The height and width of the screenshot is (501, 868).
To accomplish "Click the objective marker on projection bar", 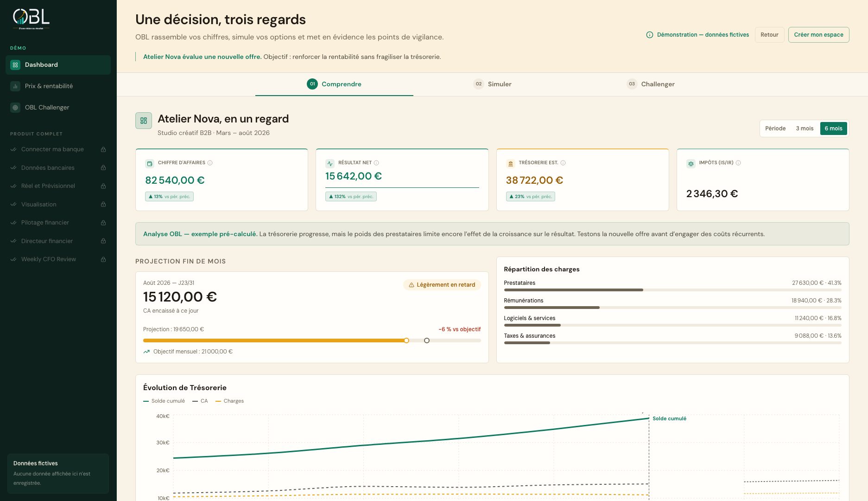I will coord(427,340).
